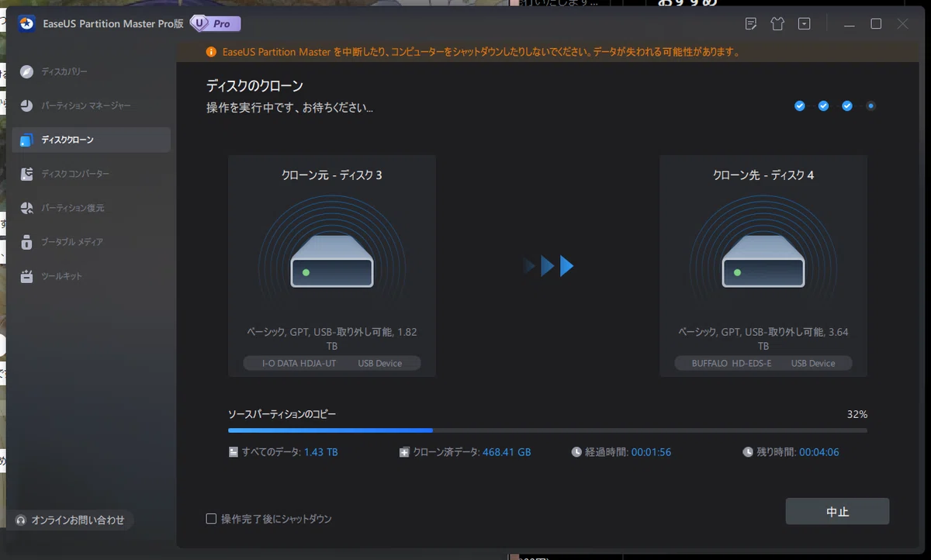Open the dropdown menu box icon in title bar
Screen dimensions: 931x560
coord(805,24)
